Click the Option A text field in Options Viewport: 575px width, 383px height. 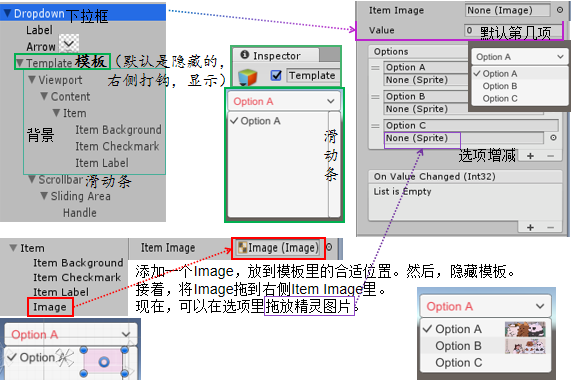click(x=425, y=67)
